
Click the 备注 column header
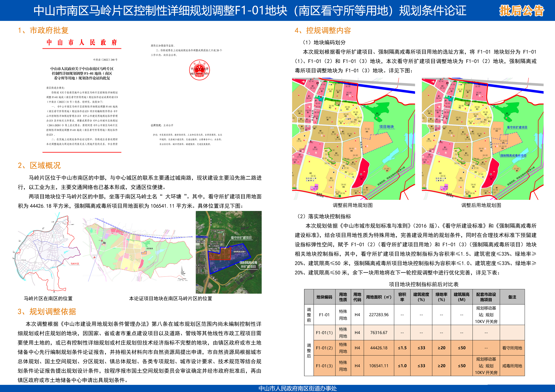[512, 297]
